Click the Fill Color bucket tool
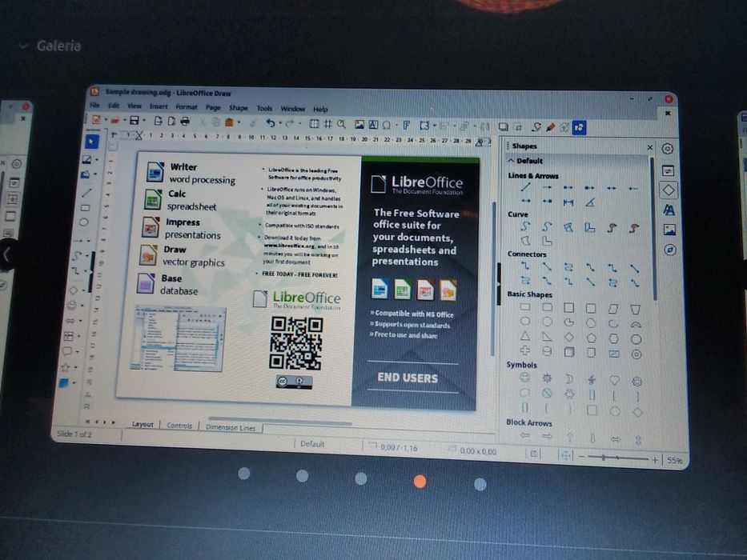The height and width of the screenshot is (560, 747). 86,174
